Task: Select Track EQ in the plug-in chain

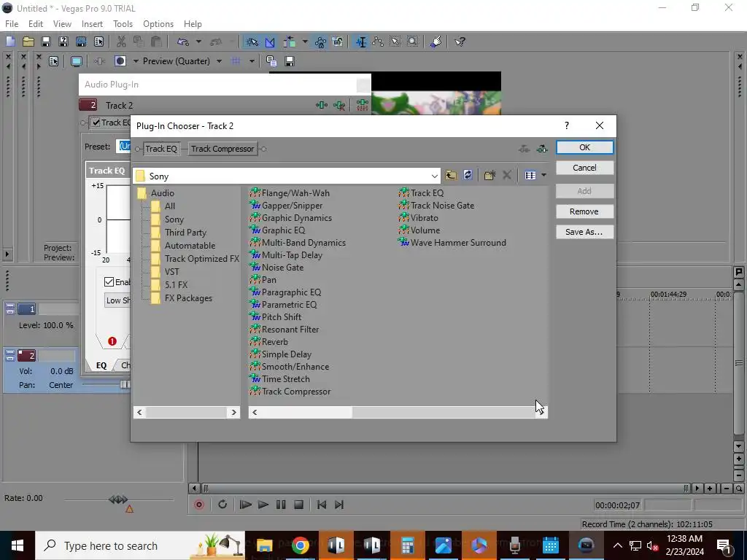Action: point(161,149)
